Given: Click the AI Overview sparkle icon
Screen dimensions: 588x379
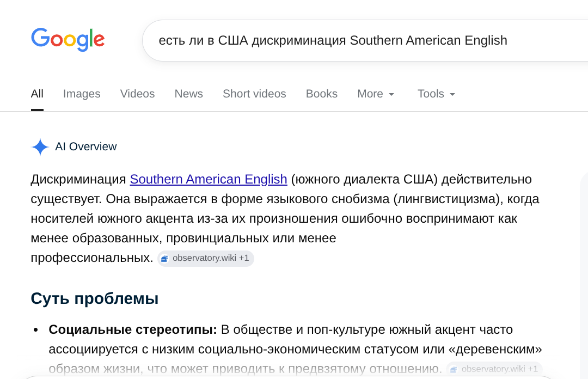Looking at the screenshot, I should [40, 146].
